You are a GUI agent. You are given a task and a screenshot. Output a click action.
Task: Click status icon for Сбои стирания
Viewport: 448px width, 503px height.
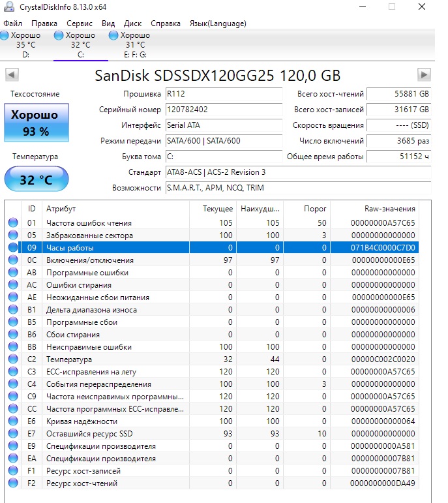13,334
